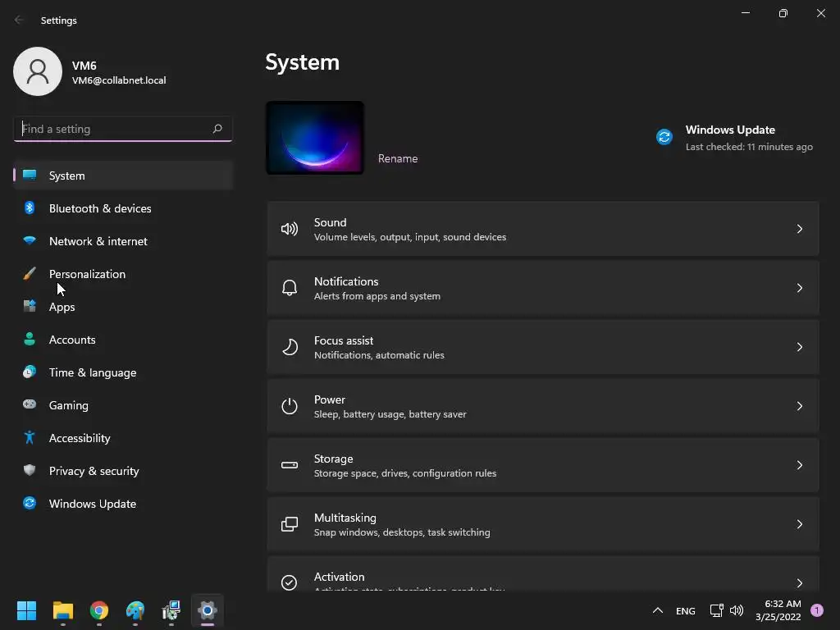Click the Accounts person icon in sidebar
The image size is (840, 630).
pos(30,339)
